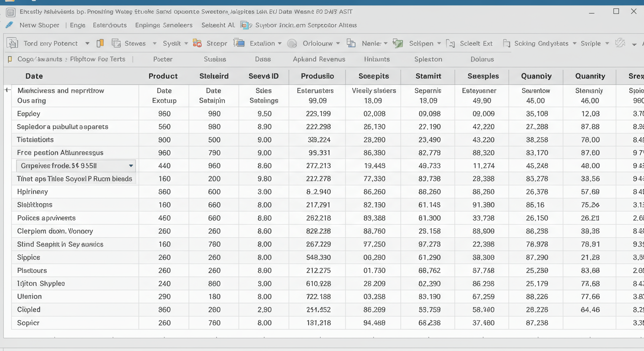
Task: Click the greyed-out icon right of Sriple
Action: (x=620, y=43)
